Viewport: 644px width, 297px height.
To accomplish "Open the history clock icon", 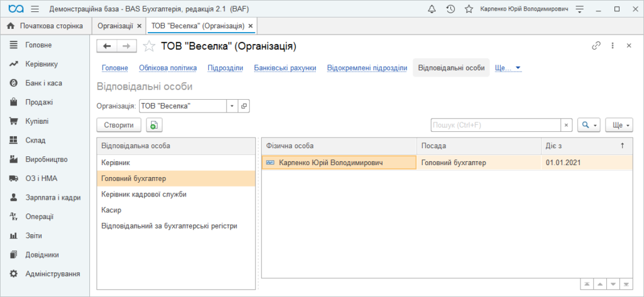I will tap(450, 9).
